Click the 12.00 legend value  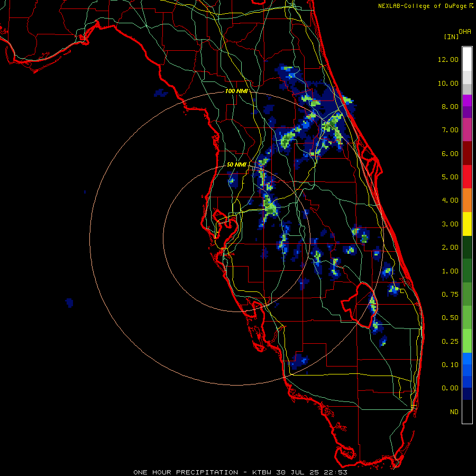coord(448,59)
